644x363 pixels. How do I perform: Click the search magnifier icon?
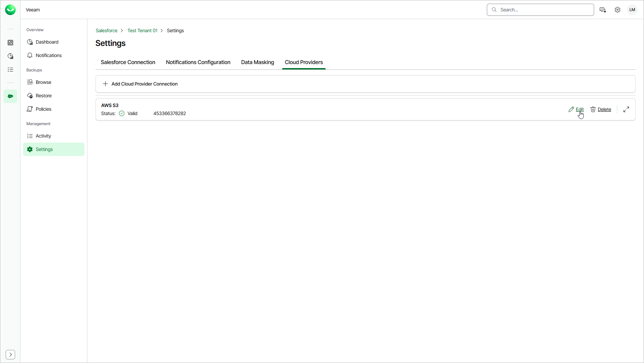tap(494, 10)
